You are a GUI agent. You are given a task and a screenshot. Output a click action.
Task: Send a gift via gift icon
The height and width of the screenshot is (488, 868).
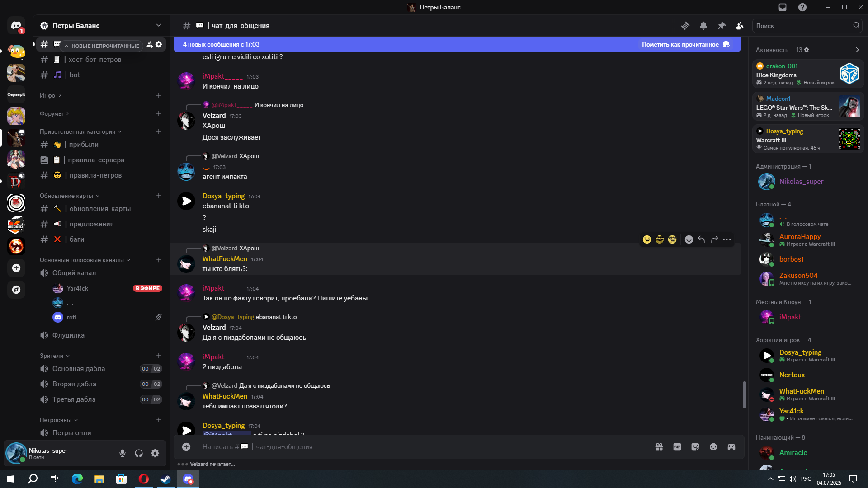click(659, 447)
